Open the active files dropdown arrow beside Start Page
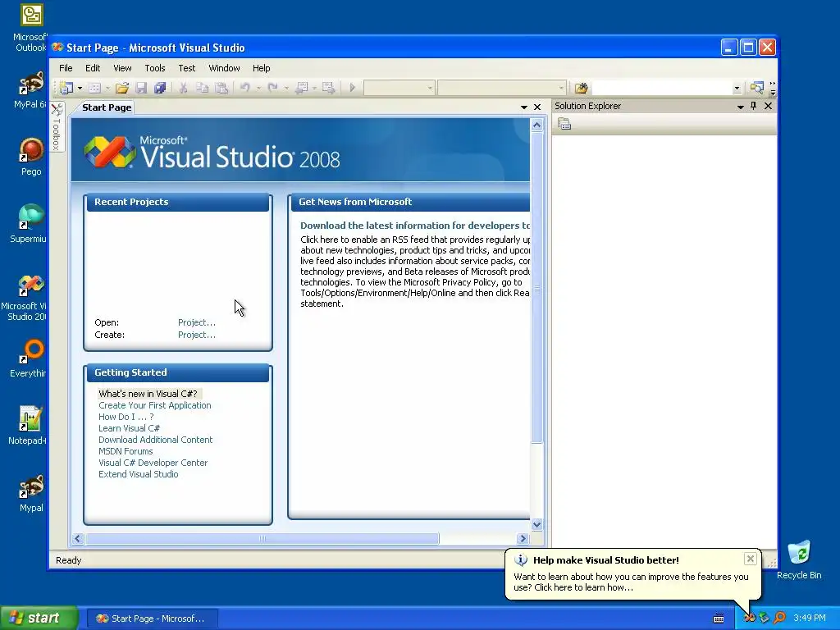The height and width of the screenshot is (630, 840). (x=524, y=107)
